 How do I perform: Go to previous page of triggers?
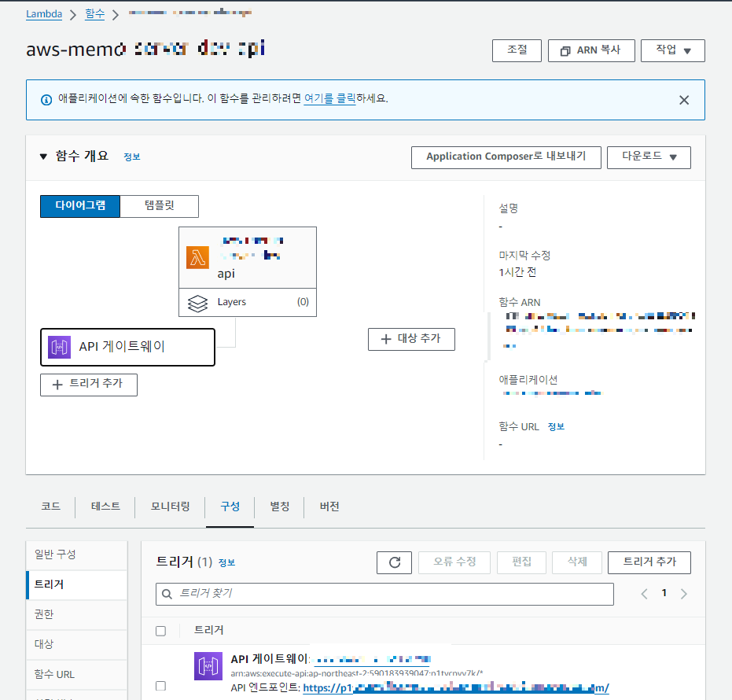click(645, 594)
